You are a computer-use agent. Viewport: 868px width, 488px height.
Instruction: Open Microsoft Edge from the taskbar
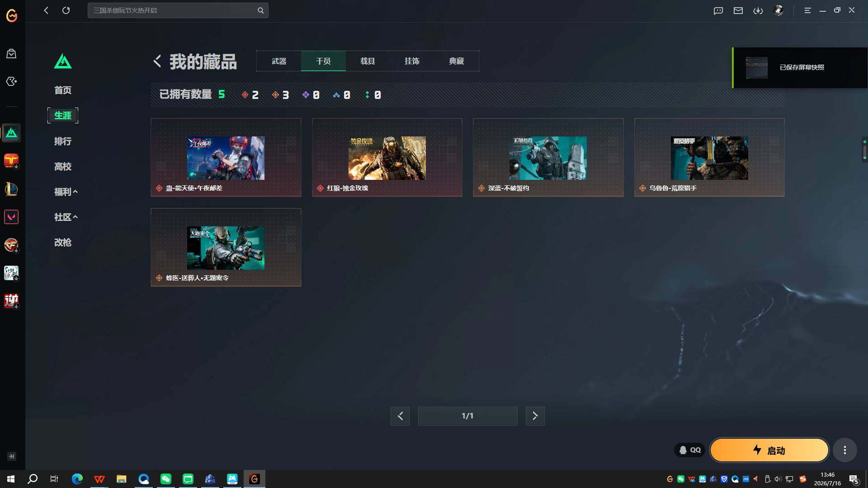(x=77, y=479)
